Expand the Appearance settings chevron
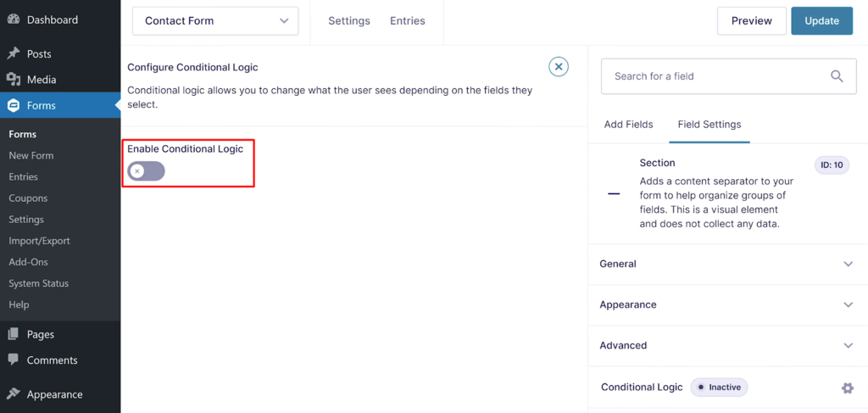 point(848,304)
